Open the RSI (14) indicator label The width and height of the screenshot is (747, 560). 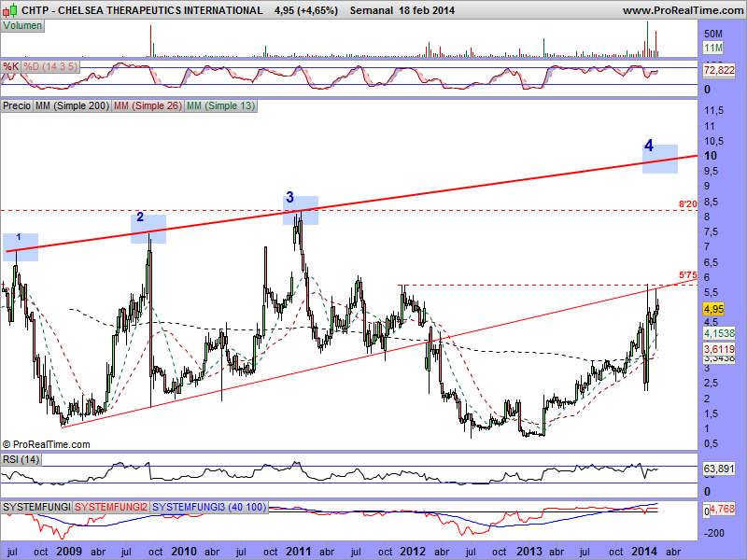[21, 459]
